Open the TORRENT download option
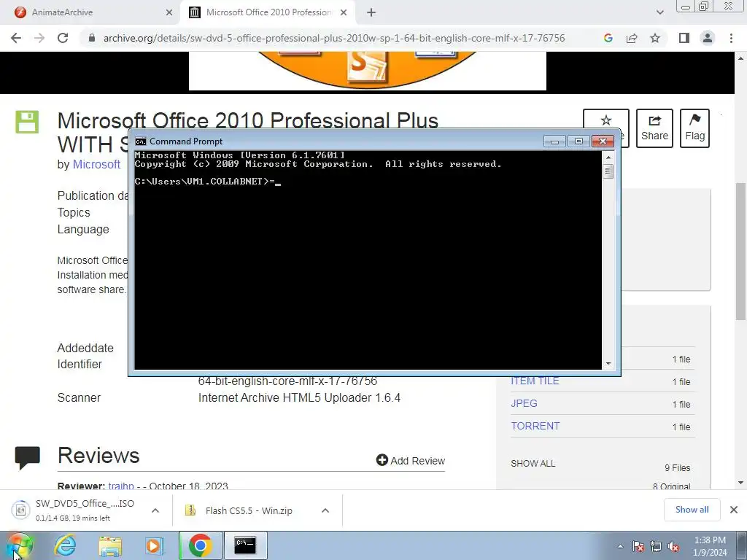 535,426
